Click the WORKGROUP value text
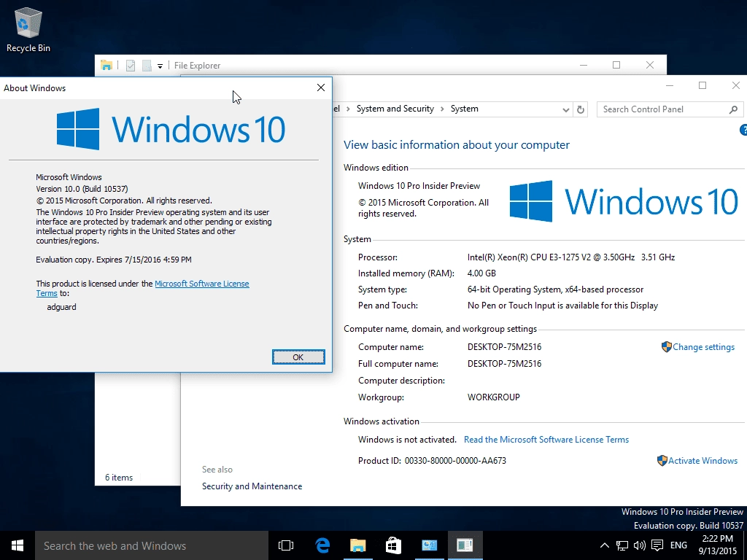This screenshot has width=747, height=560. (x=494, y=397)
